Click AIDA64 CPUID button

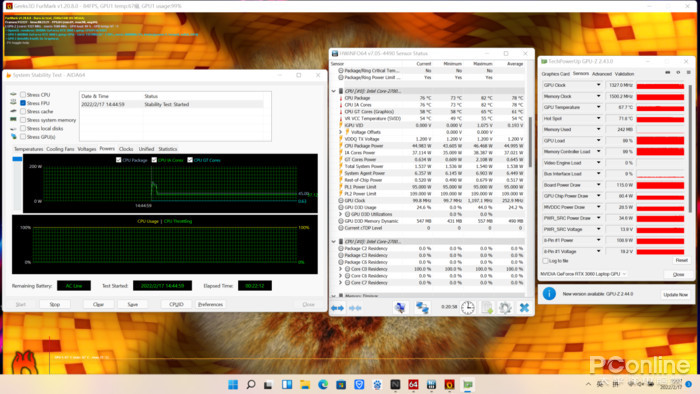176,304
